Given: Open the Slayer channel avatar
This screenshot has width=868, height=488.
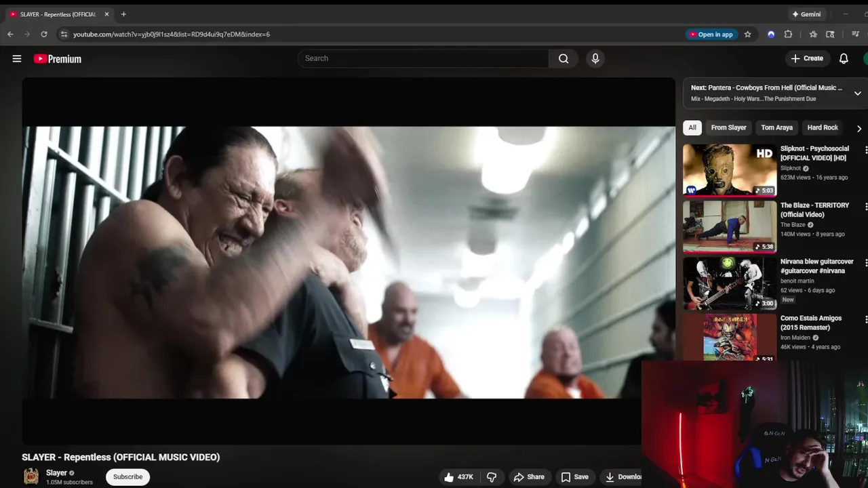Looking at the screenshot, I should pos(31,476).
